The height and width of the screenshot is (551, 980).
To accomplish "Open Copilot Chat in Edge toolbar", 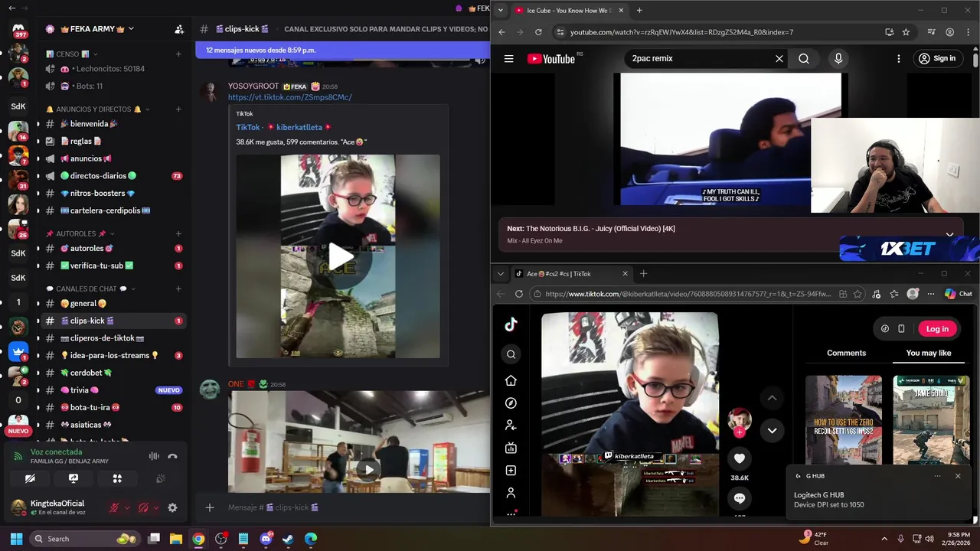I will click(x=958, y=294).
